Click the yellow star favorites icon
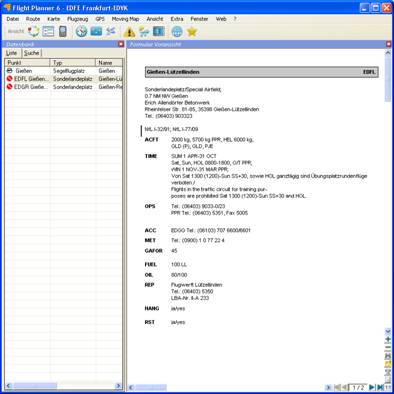Viewport: 394px width, 394px height. tap(192, 32)
